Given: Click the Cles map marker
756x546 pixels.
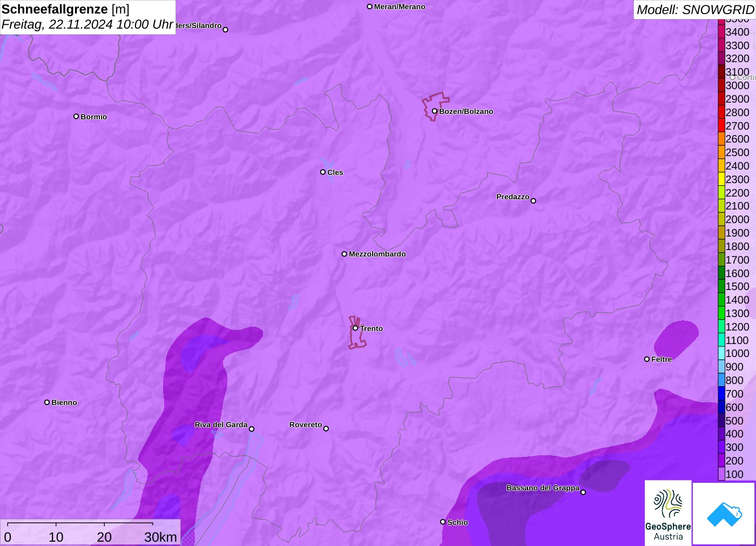Looking at the screenshot, I should click(322, 172).
